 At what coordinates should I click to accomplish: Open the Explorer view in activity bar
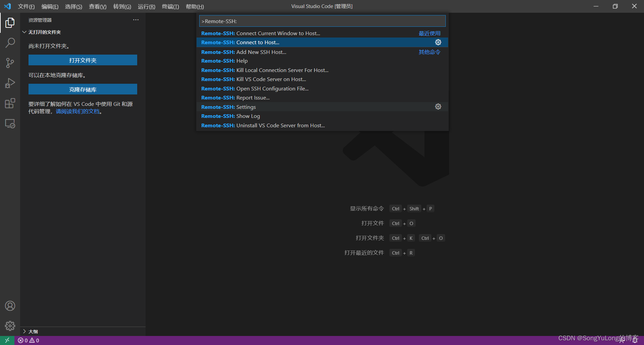tap(10, 23)
